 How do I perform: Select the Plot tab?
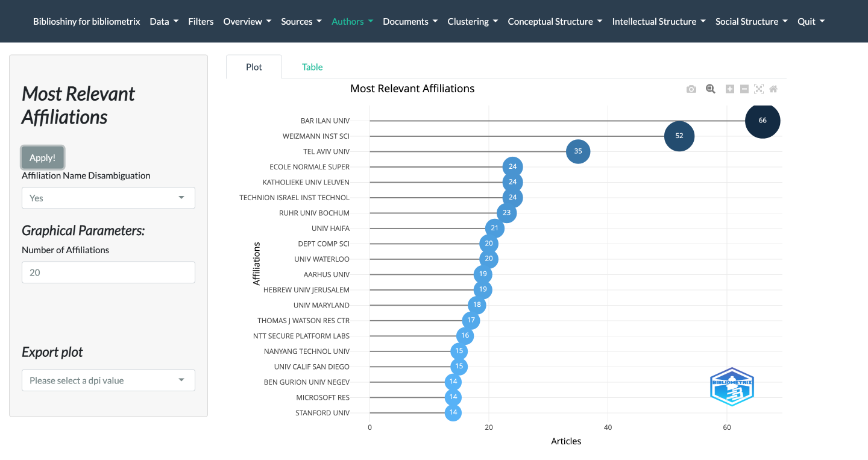click(x=254, y=67)
